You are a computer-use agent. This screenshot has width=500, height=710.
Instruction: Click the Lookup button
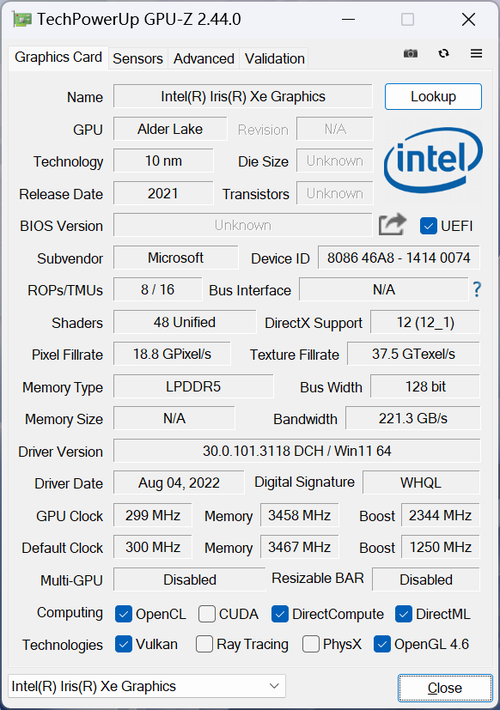[433, 96]
